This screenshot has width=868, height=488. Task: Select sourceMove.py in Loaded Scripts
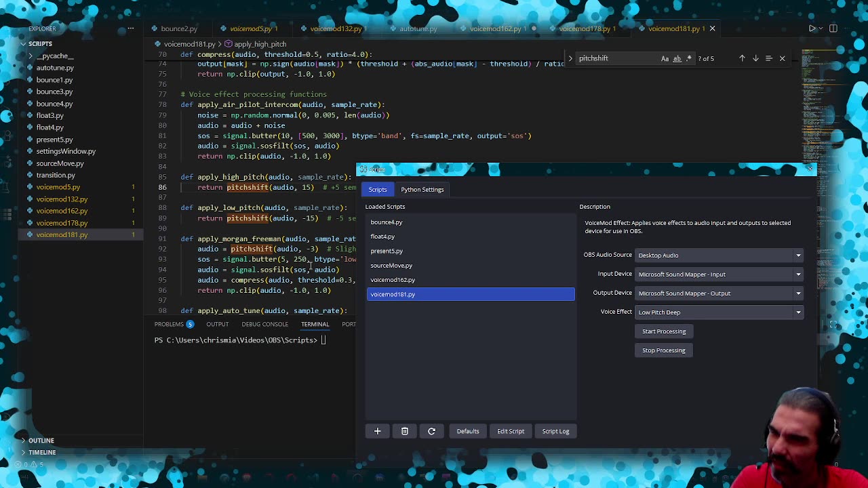471,266
